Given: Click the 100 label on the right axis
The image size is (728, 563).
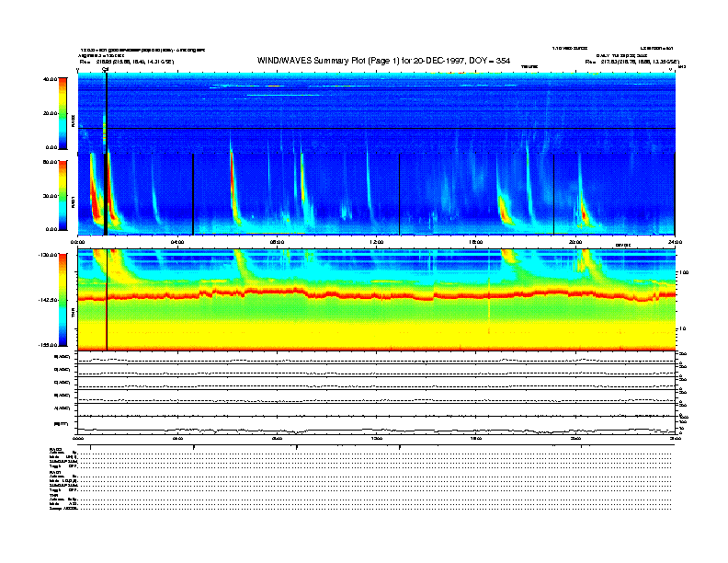Looking at the screenshot, I should click(684, 272).
